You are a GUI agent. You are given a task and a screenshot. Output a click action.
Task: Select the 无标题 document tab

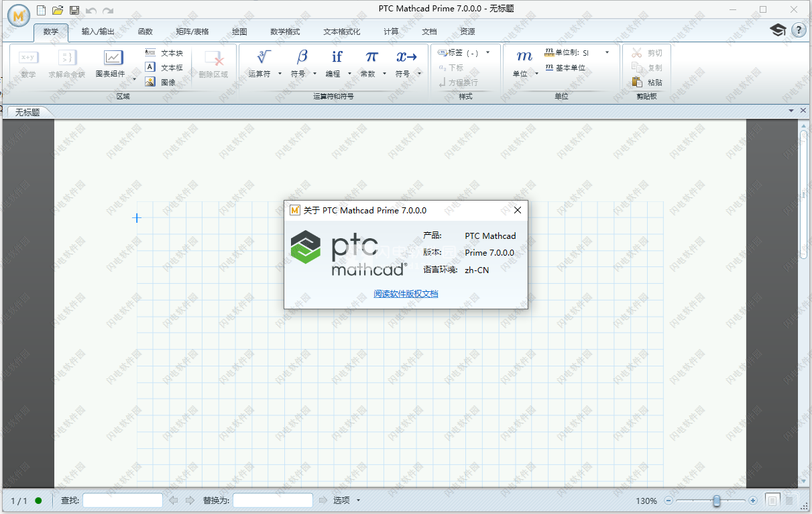point(27,112)
